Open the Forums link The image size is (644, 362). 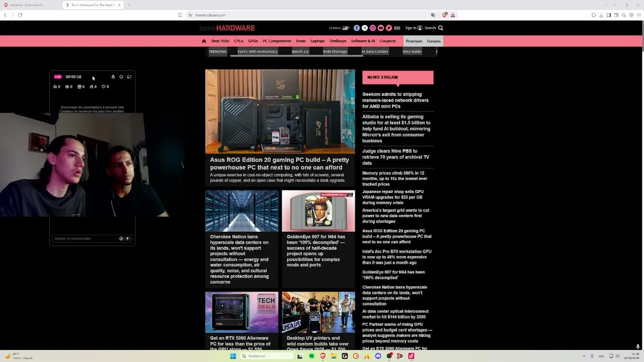[x=434, y=41]
